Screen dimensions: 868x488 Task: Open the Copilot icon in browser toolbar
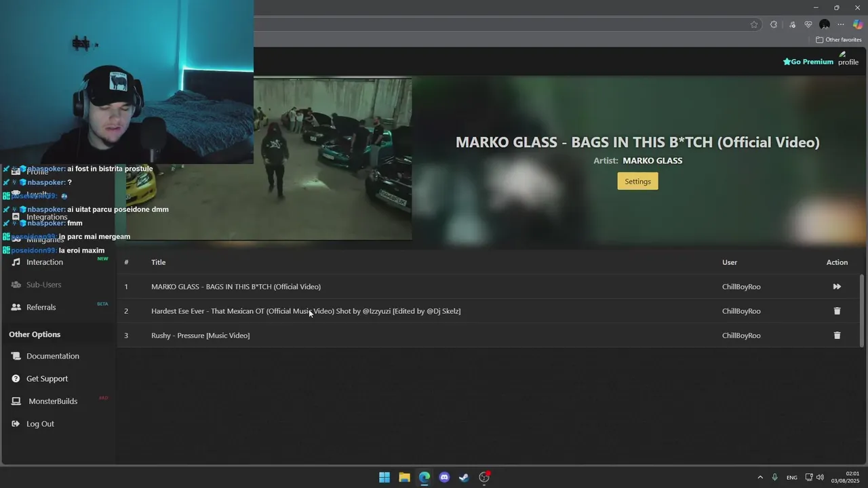(x=858, y=24)
